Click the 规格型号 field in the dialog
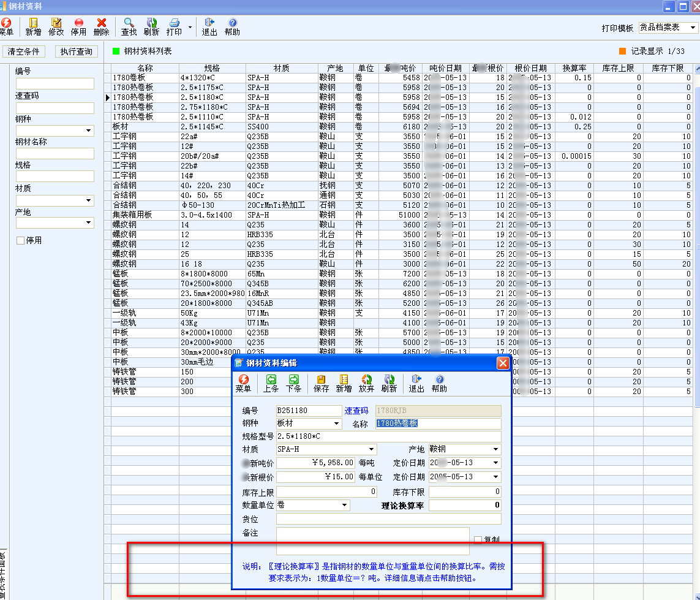This screenshot has height=600, width=700. click(388, 436)
